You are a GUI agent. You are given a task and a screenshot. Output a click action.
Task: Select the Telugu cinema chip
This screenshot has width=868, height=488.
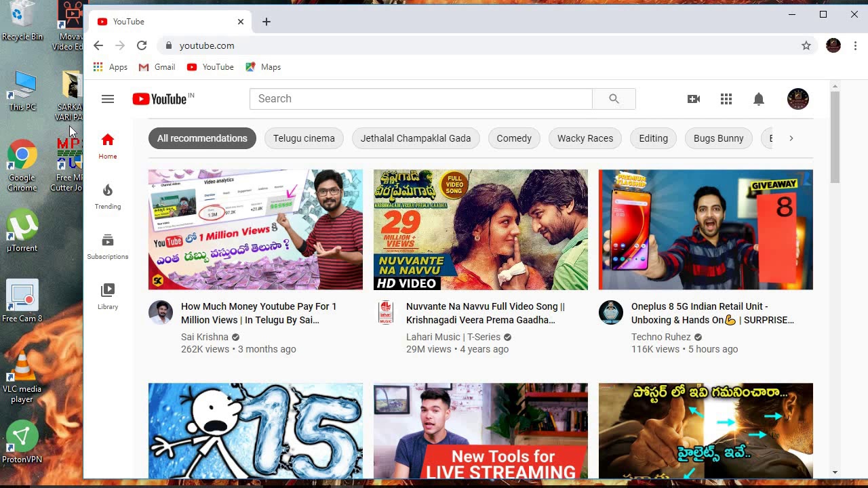304,138
